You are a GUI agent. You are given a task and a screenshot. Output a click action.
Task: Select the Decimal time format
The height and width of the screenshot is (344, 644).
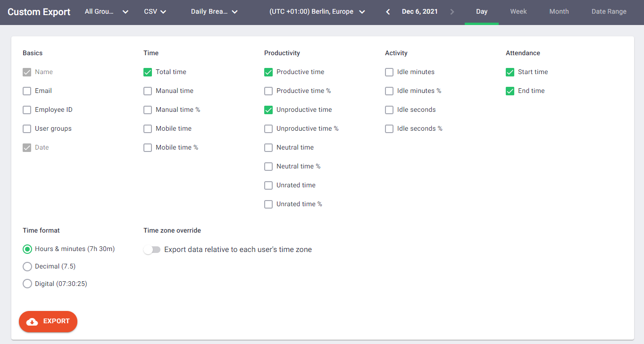tap(27, 266)
